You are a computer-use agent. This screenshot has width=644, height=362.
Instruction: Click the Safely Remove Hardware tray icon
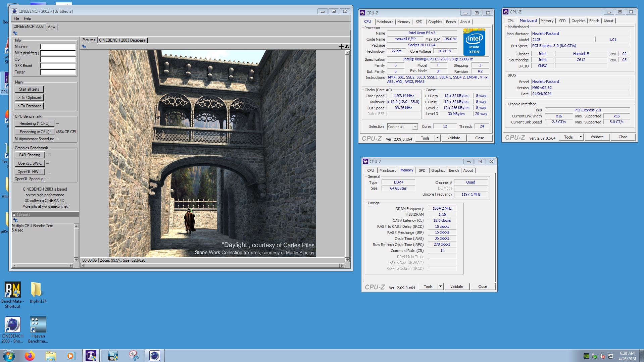pyautogui.click(x=594, y=356)
